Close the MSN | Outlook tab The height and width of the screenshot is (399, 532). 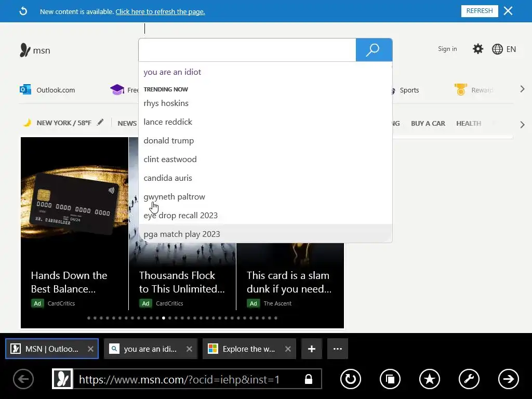pos(90,349)
